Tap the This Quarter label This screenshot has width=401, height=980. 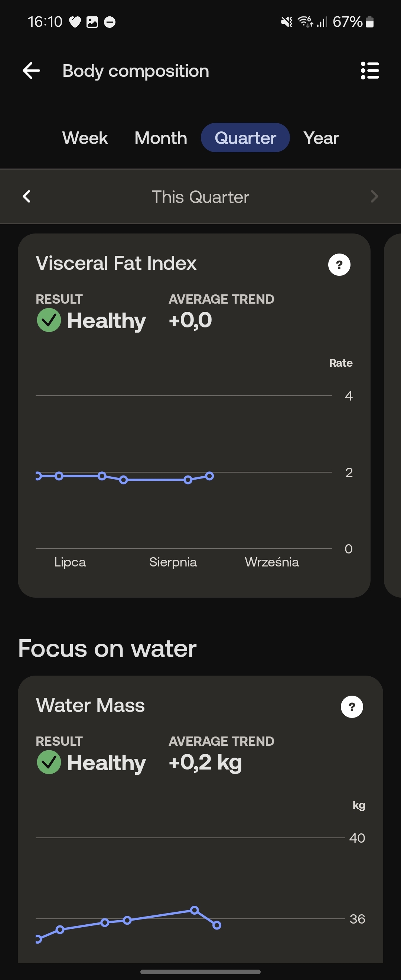coord(200,197)
